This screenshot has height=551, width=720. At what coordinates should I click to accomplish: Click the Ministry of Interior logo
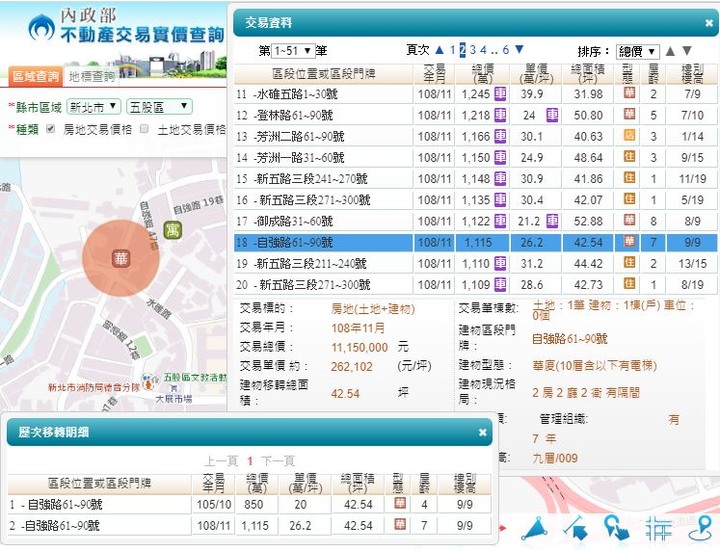point(42,28)
